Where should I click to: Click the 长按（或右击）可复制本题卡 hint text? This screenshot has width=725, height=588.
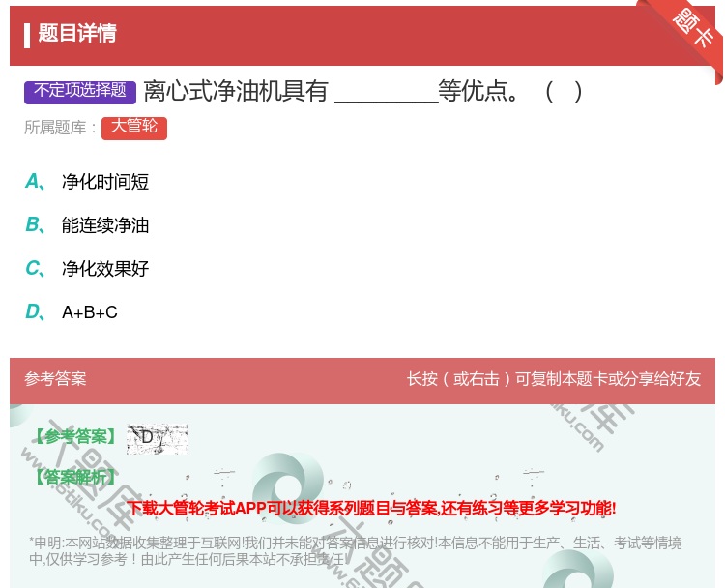pos(554,378)
